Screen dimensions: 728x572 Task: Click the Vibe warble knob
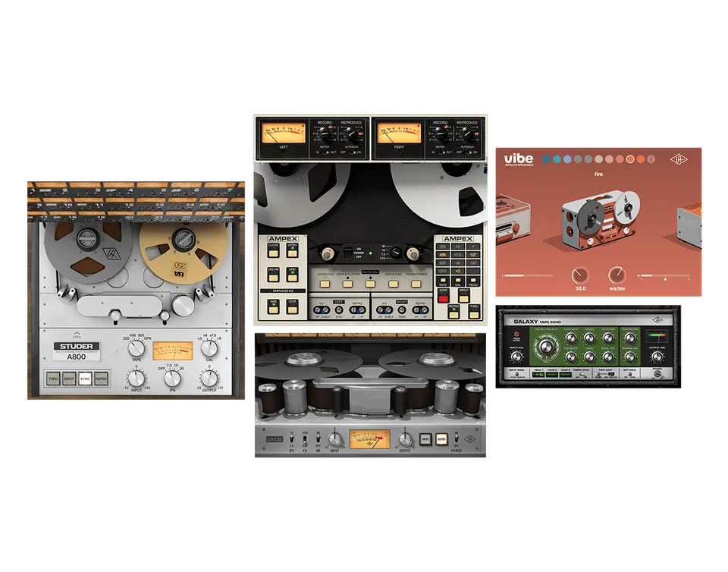click(x=617, y=275)
